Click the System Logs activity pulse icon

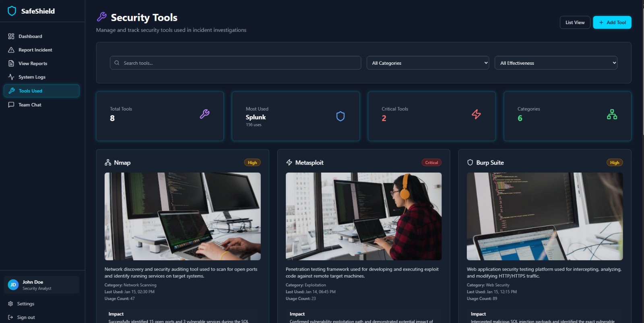tap(11, 77)
